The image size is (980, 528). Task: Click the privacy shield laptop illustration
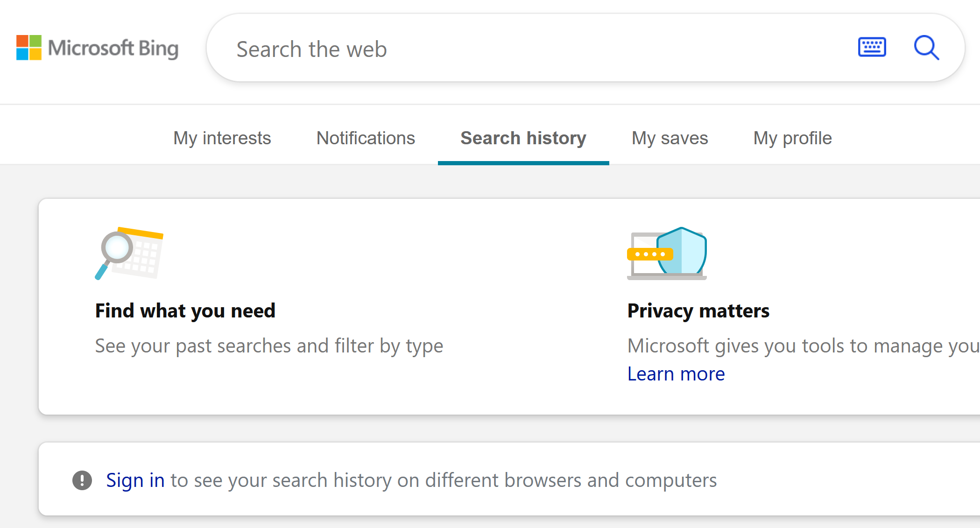[667, 253]
